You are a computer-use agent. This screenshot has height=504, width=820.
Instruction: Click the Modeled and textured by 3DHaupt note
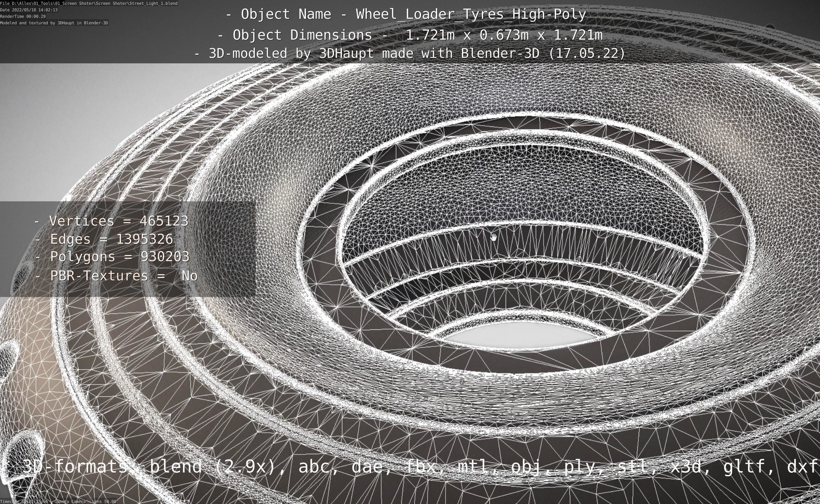(x=54, y=23)
